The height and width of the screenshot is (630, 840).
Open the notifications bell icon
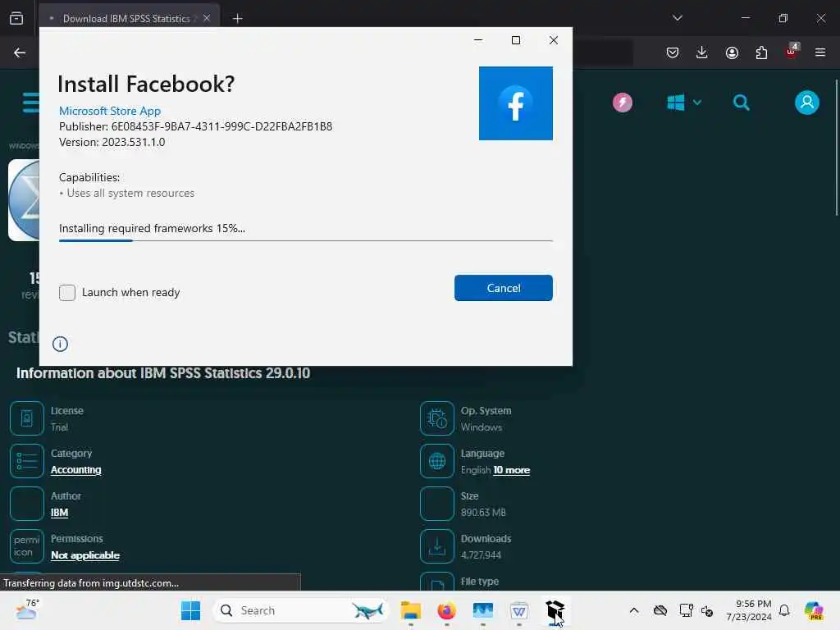[784, 610]
